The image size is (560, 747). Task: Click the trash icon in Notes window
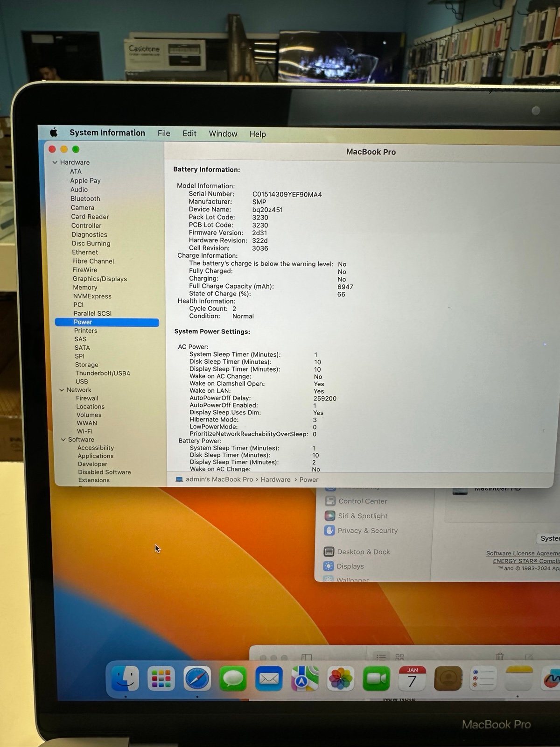point(500,656)
